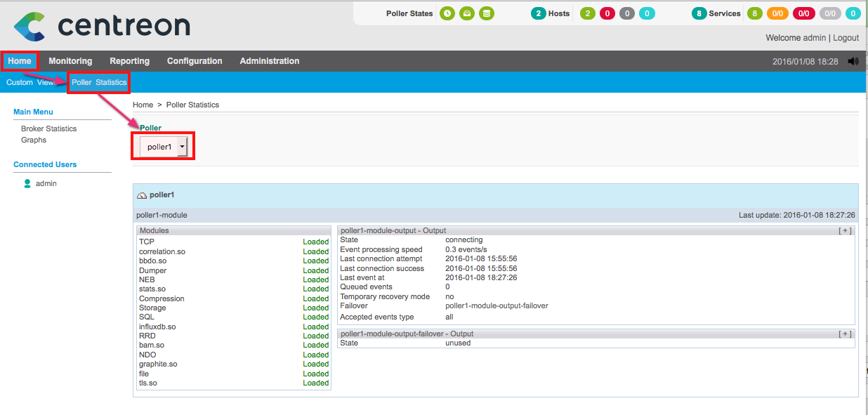Click the orange services warning badge
This screenshot has width=868, height=415.
tap(778, 13)
